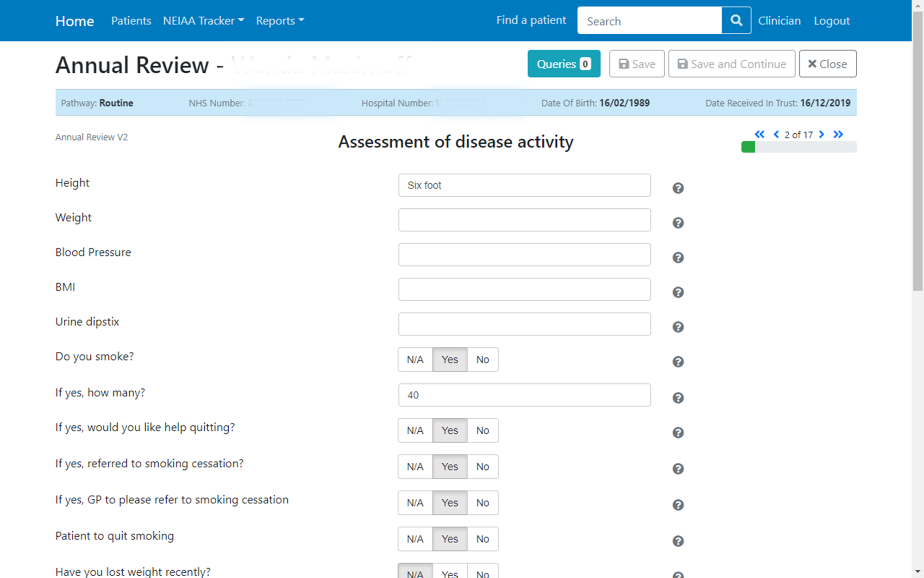Focus the Find a patient Search field
Image resolution: width=924 pixels, height=578 pixels.
click(x=649, y=20)
